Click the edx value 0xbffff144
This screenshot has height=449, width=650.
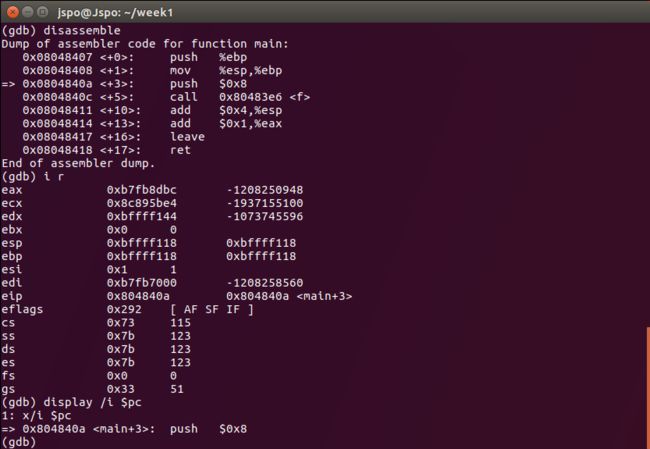141,216
